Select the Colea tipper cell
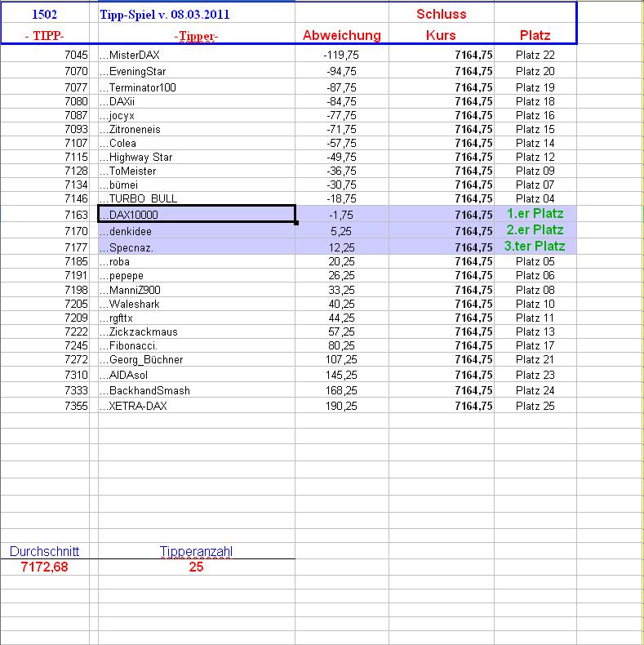Screen dimensions: 644x645 coord(197,143)
